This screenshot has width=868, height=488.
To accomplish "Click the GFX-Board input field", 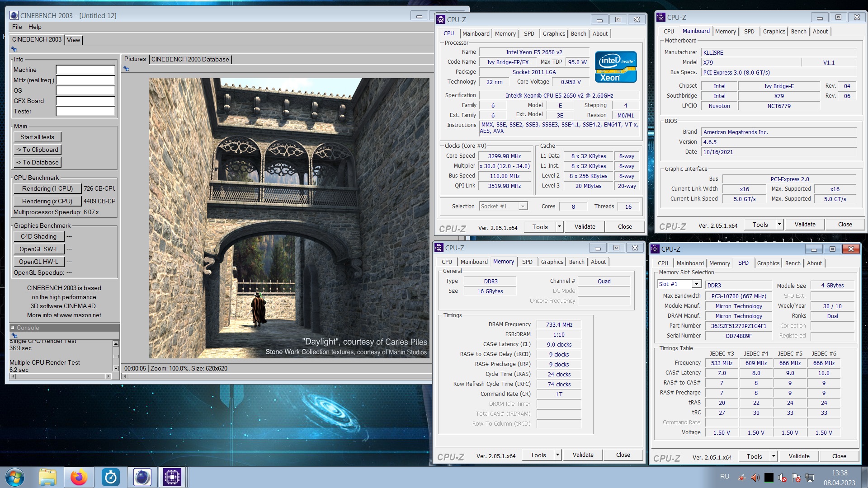I will (x=85, y=101).
